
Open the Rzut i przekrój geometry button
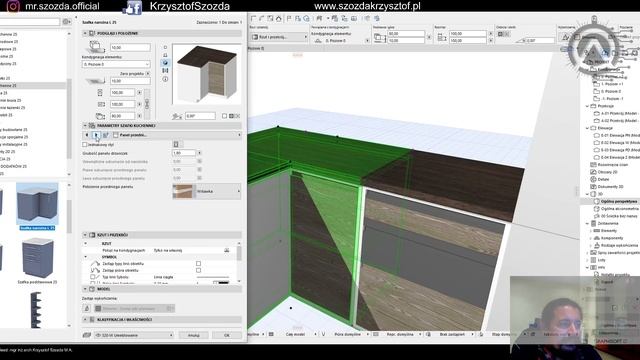click(279, 37)
